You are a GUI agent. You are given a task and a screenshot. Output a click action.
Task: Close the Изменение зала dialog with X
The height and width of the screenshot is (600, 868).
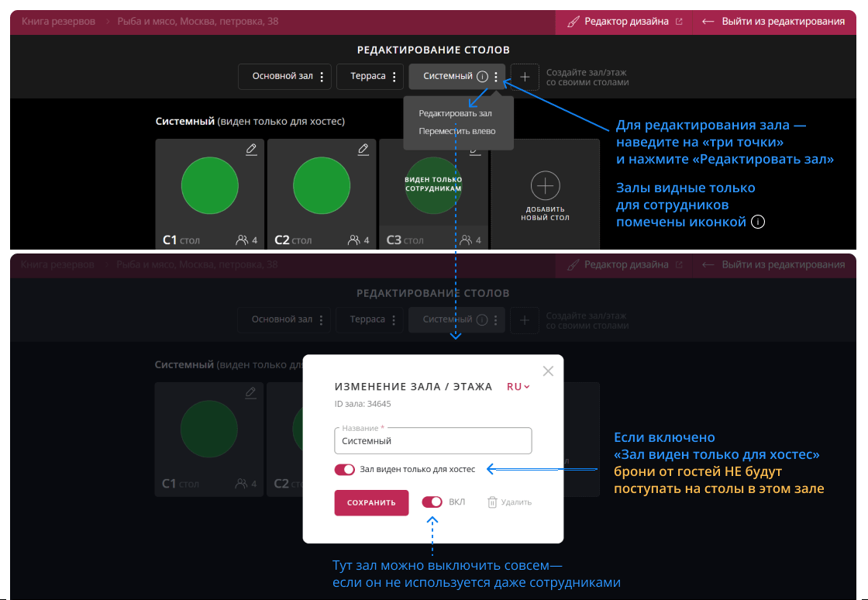(548, 371)
